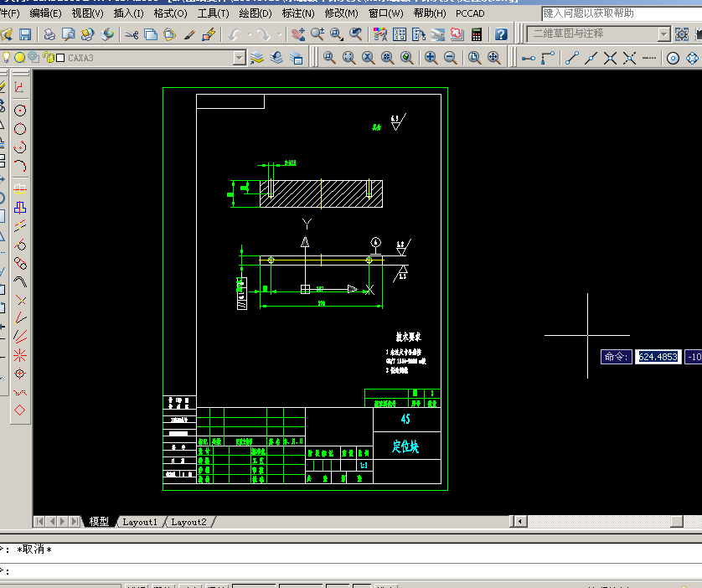Select Match Properties brush icon
The height and width of the screenshot is (588, 702).
point(189,34)
